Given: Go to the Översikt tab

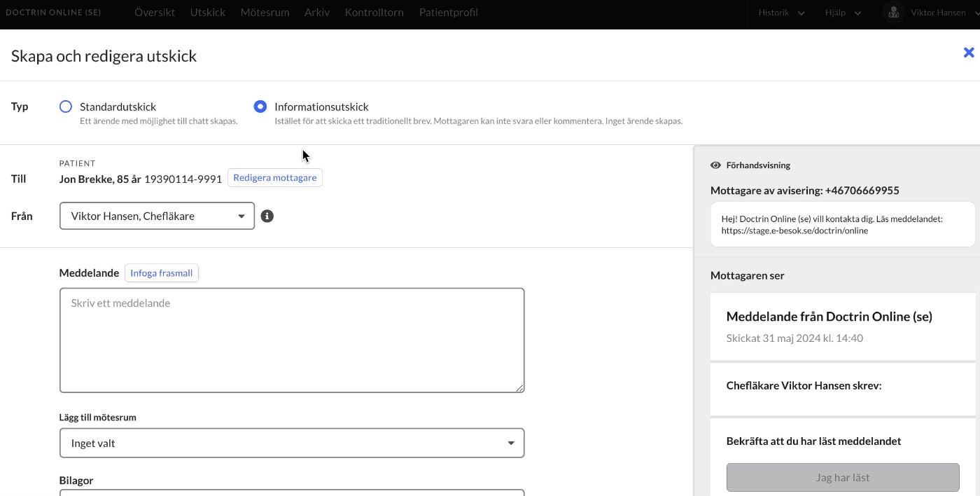Looking at the screenshot, I should tap(155, 13).
